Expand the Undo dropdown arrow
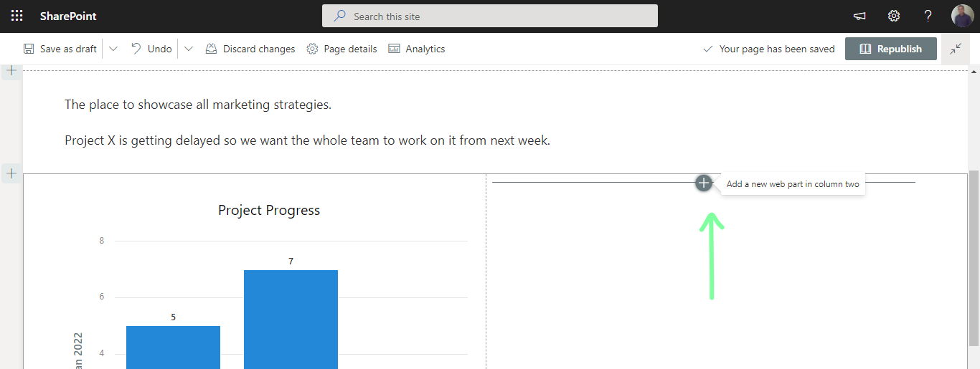 (x=189, y=49)
